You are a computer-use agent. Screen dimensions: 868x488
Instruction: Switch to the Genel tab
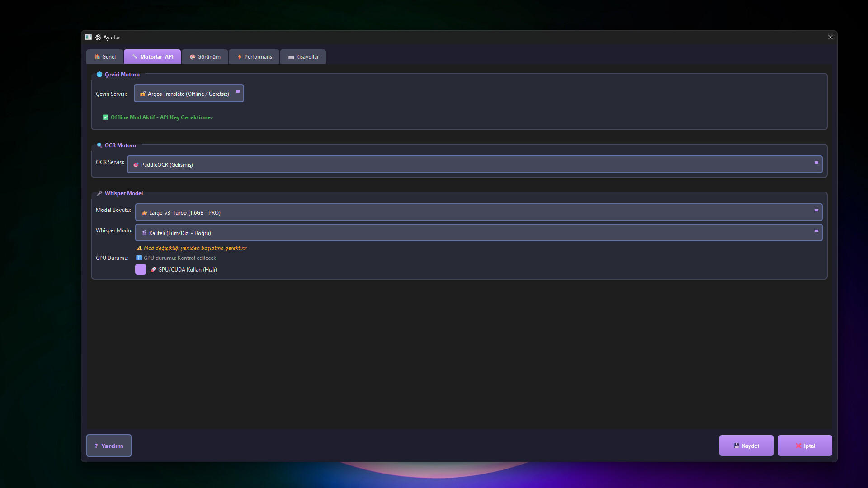click(105, 57)
